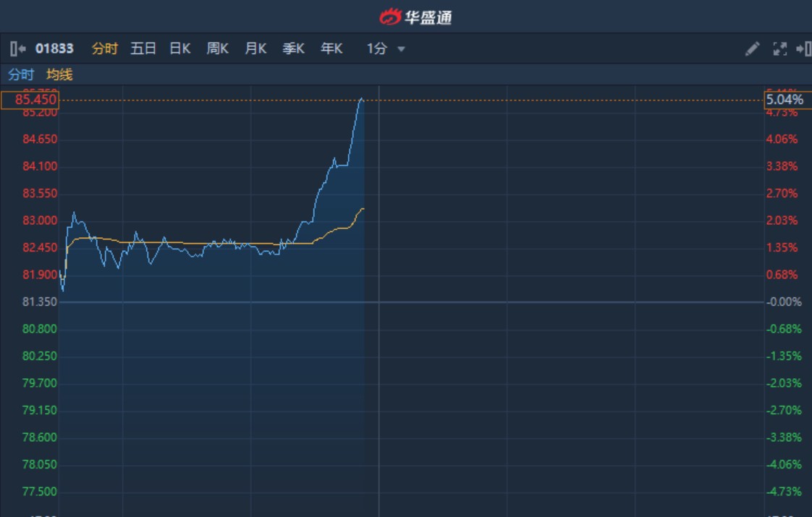Click the 0.00% percentage axis label

tap(784, 302)
